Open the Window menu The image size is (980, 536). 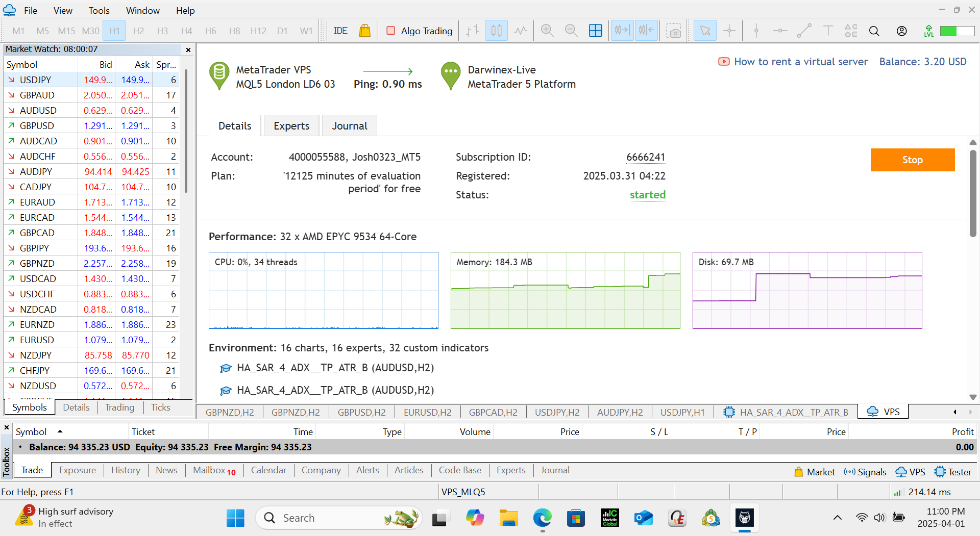point(143,10)
